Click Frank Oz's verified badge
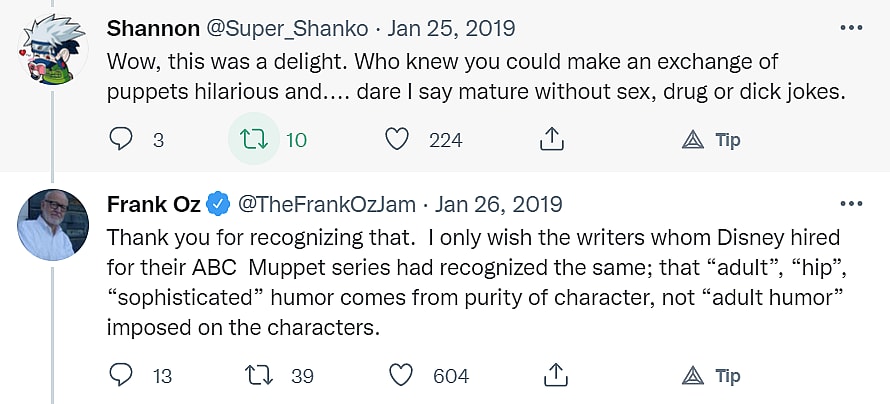 [218, 204]
